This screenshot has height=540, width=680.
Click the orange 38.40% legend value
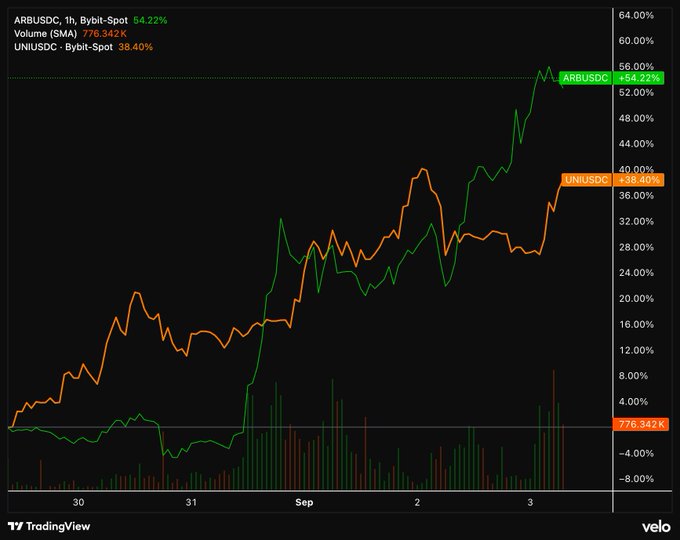135,47
